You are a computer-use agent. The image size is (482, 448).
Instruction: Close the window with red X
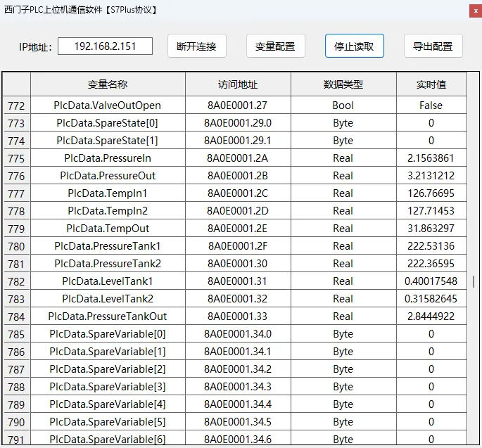[476, 11]
